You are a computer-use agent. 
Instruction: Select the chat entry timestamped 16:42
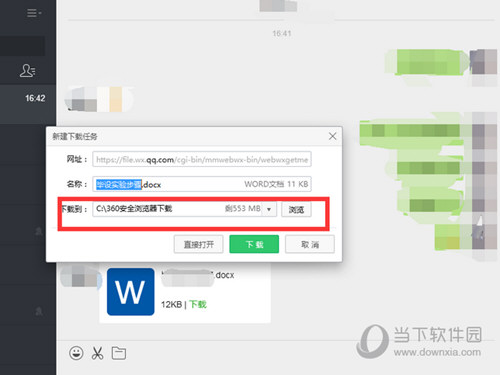click(x=28, y=104)
